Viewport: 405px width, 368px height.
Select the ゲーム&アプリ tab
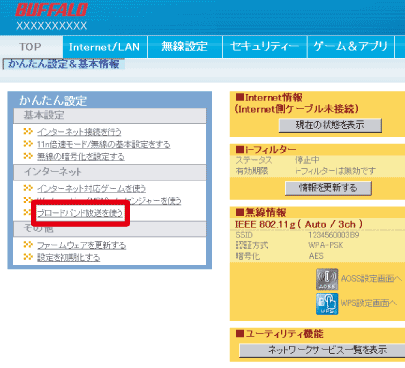(x=351, y=47)
